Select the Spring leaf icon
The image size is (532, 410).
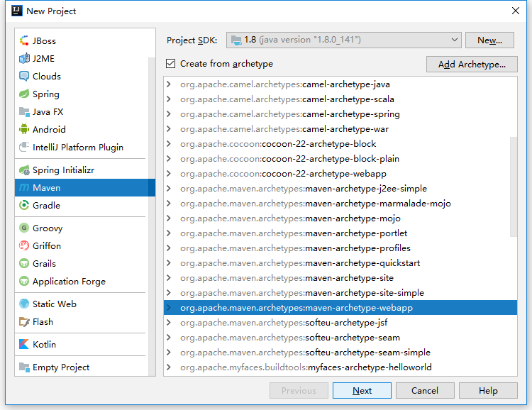tap(25, 94)
